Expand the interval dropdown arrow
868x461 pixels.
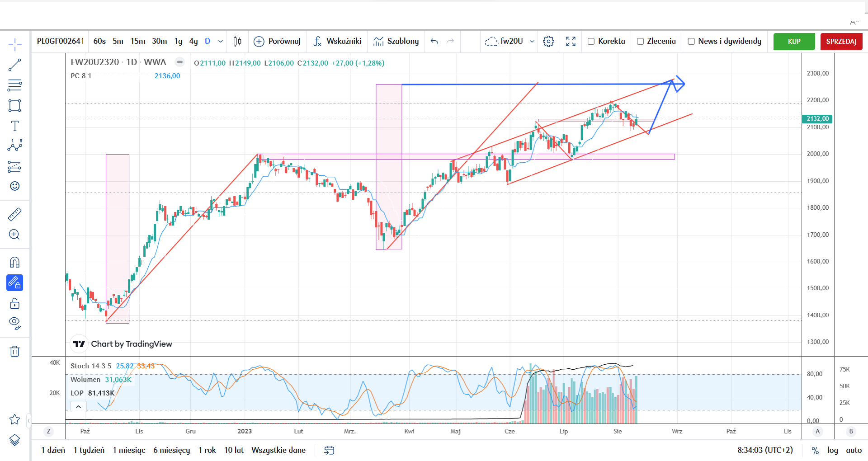click(x=221, y=42)
